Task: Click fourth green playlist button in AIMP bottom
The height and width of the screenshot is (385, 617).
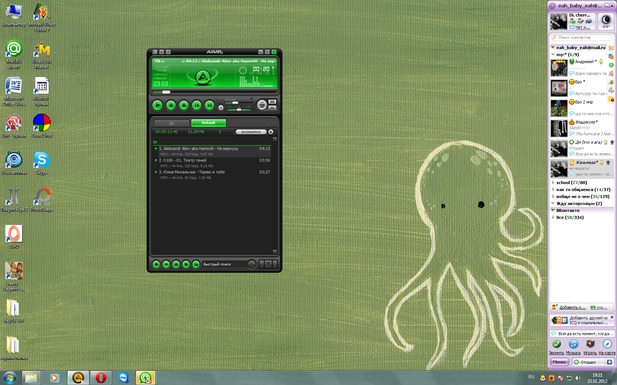Action: point(186,264)
